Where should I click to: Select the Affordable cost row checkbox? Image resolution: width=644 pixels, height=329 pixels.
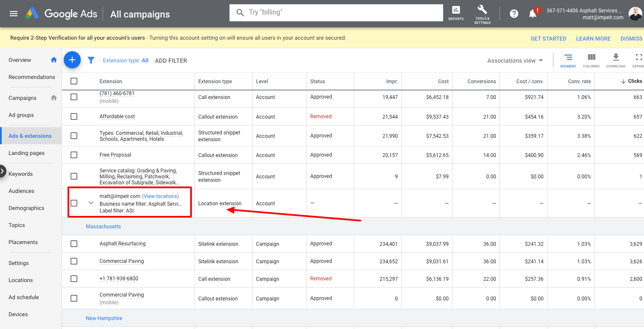tap(74, 116)
